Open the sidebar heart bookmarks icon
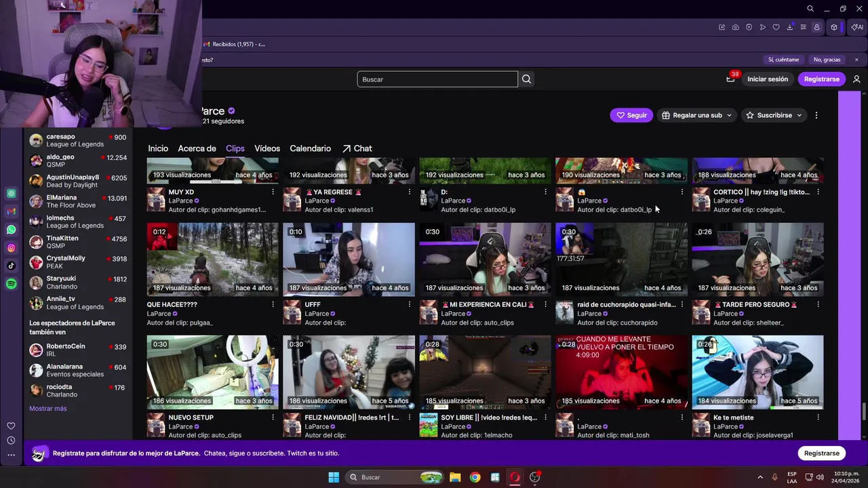Image resolution: width=868 pixels, height=488 pixels. pyautogui.click(x=11, y=426)
